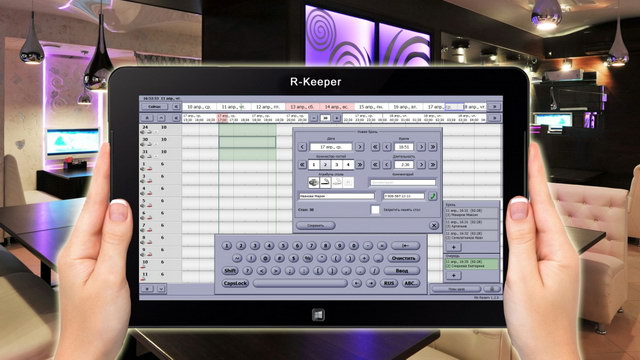Toggle Shift on virtual keyboard

coord(230,271)
